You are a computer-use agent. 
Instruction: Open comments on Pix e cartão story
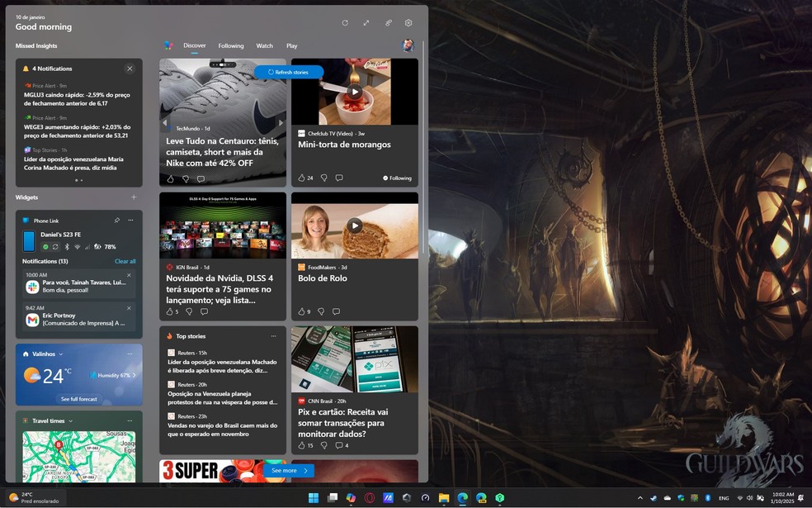340,445
